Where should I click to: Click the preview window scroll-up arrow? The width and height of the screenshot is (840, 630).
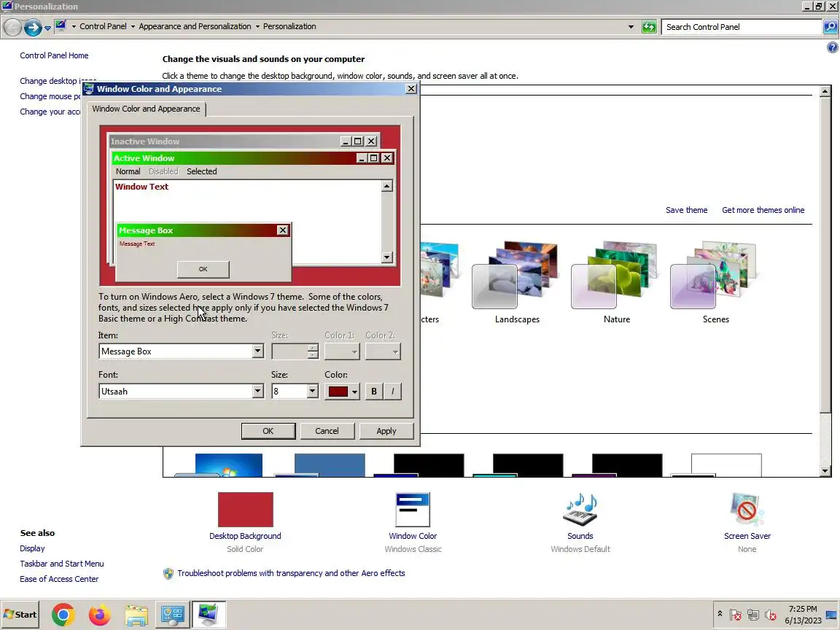pos(386,186)
